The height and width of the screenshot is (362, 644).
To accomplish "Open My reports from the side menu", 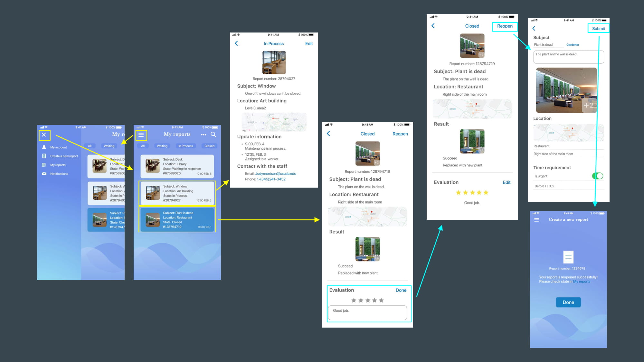I will [58, 165].
